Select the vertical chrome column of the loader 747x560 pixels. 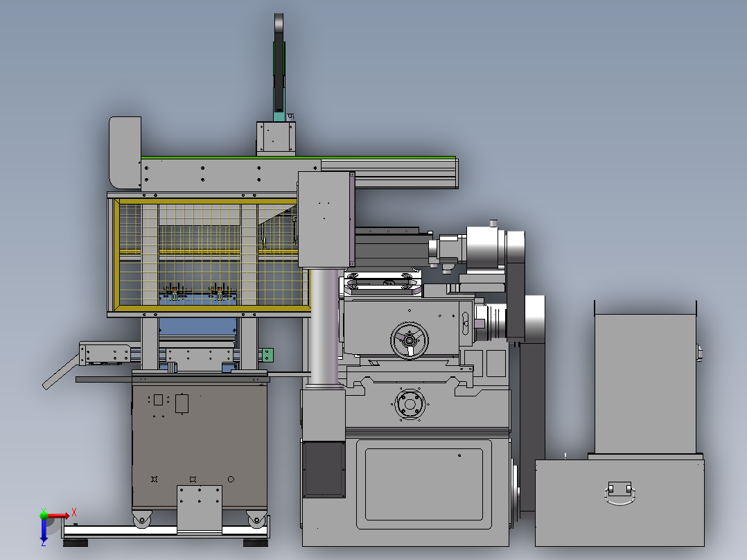click(324, 327)
